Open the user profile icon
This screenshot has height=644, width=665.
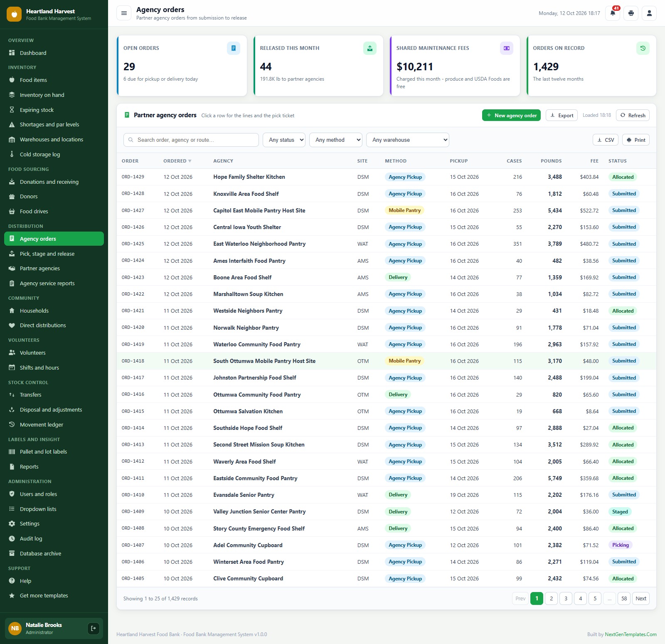649,13
